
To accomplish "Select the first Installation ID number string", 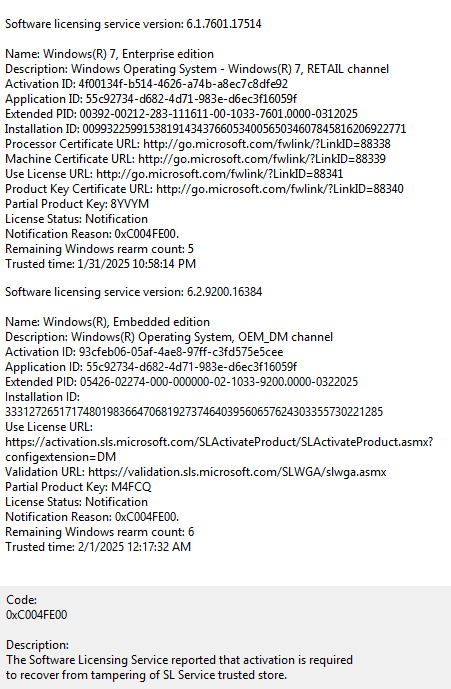I will click(244, 129).
